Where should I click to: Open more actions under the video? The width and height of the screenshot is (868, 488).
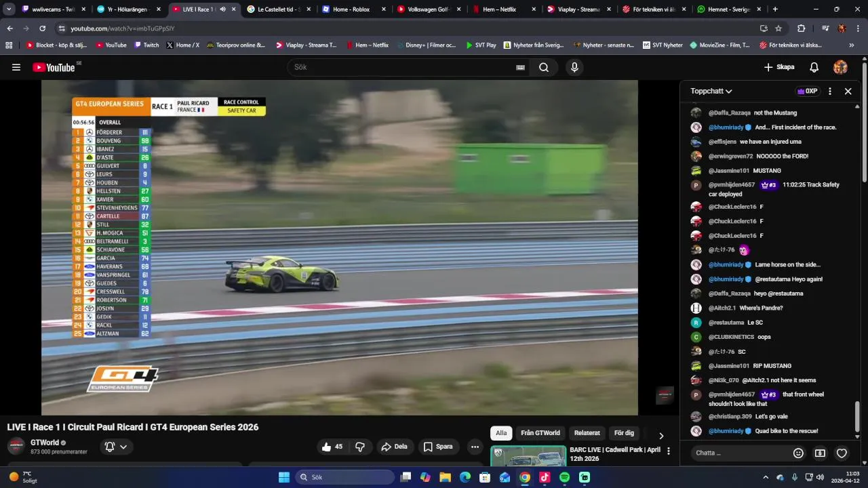(x=475, y=447)
